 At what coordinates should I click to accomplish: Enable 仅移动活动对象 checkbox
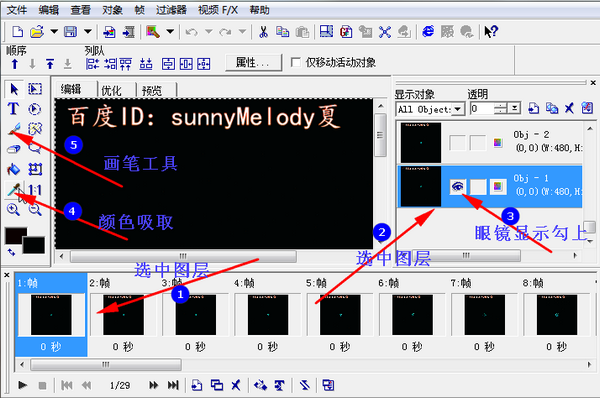coord(295,62)
